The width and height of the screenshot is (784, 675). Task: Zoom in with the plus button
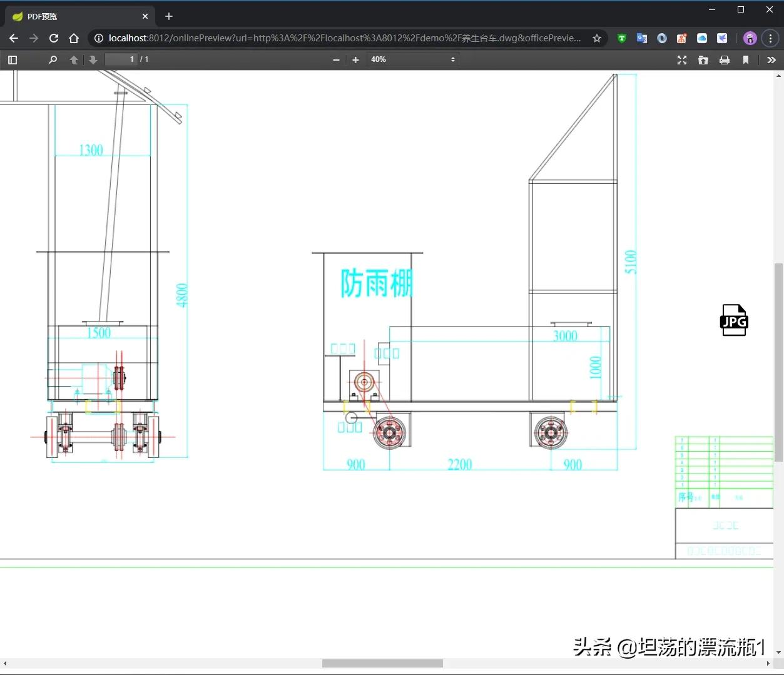(355, 59)
